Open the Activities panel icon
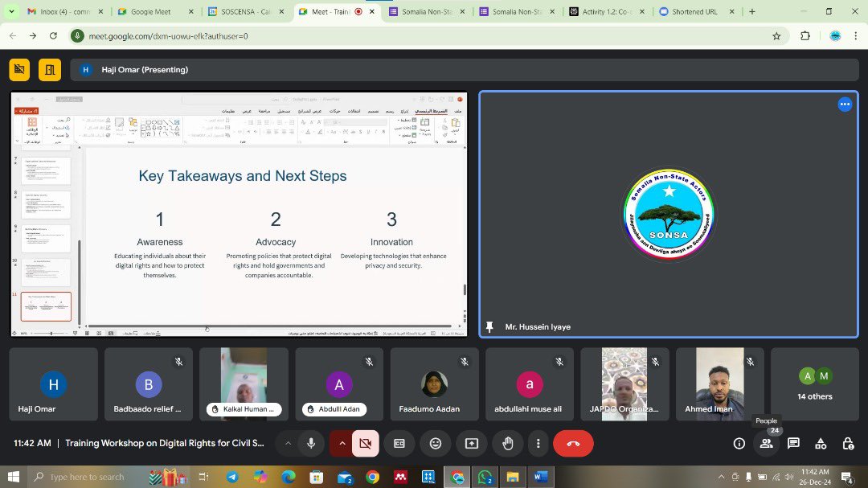868x488 pixels. (821, 443)
